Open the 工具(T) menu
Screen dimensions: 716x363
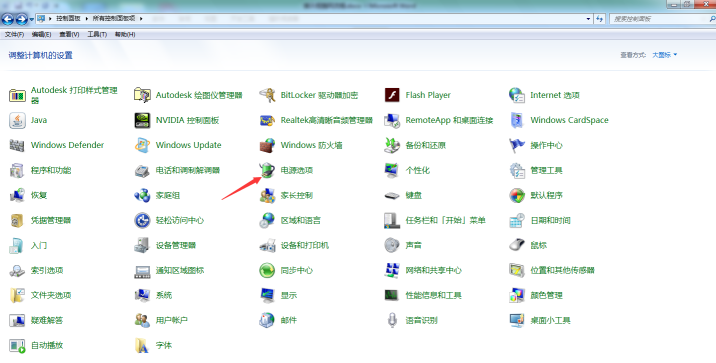[97, 34]
